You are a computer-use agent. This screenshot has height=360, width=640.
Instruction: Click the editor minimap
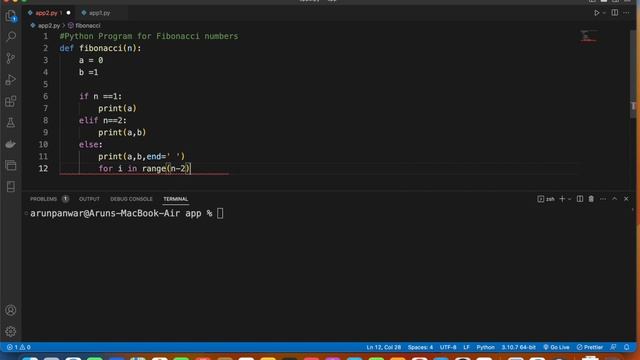[x=589, y=36]
